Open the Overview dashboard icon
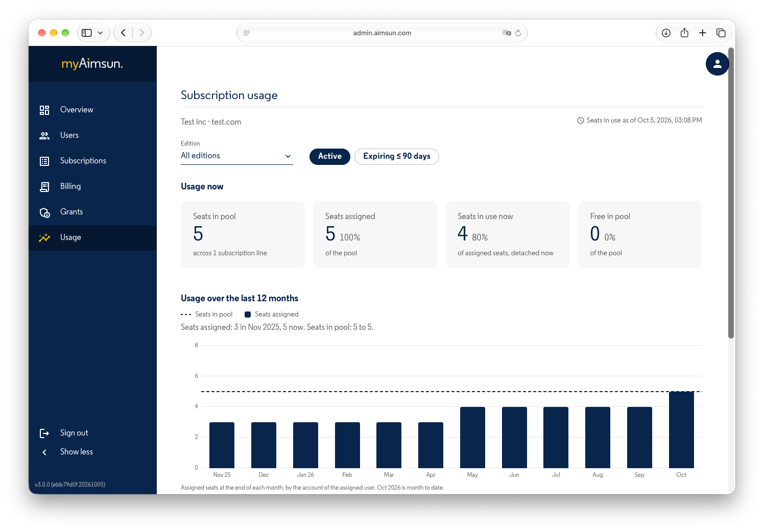This screenshot has height=532, width=764. [x=44, y=110]
